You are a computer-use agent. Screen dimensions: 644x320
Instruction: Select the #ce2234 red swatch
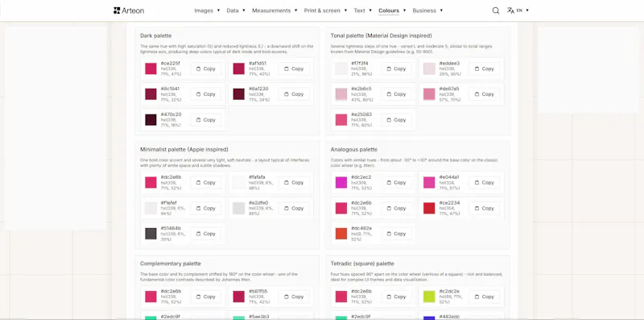pyautogui.click(x=429, y=208)
